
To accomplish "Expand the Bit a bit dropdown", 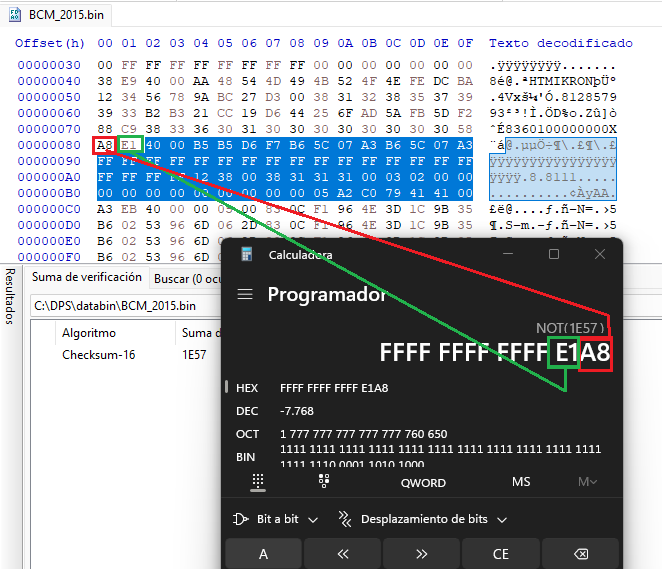I will pos(275,519).
